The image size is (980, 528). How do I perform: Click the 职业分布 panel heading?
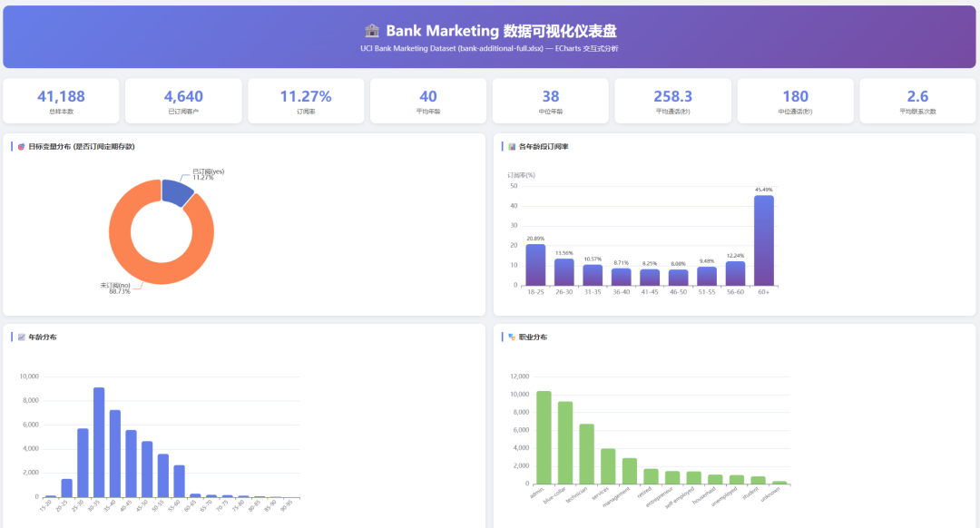coord(534,337)
